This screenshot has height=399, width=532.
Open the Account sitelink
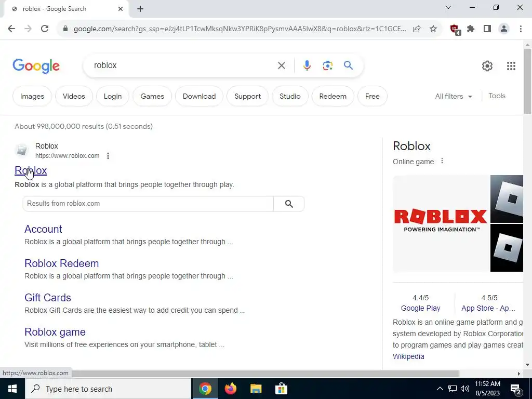click(x=43, y=229)
